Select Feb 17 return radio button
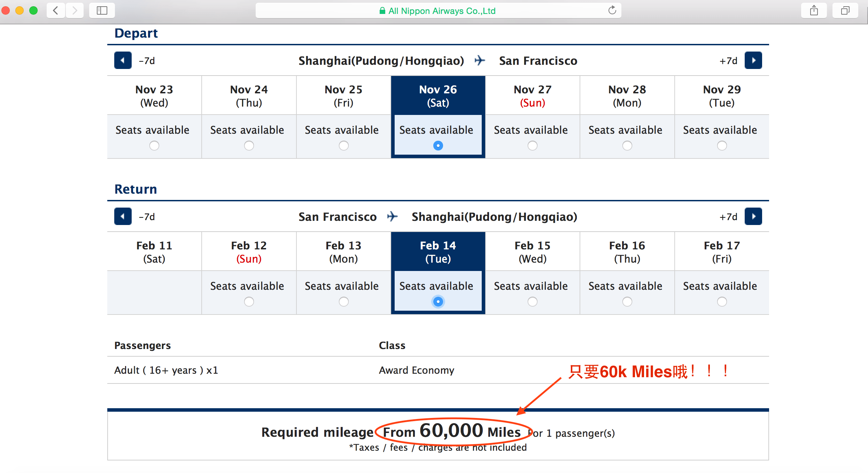This screenshot has height=473, width=868. pyautogui.click(x=722, y=302)
